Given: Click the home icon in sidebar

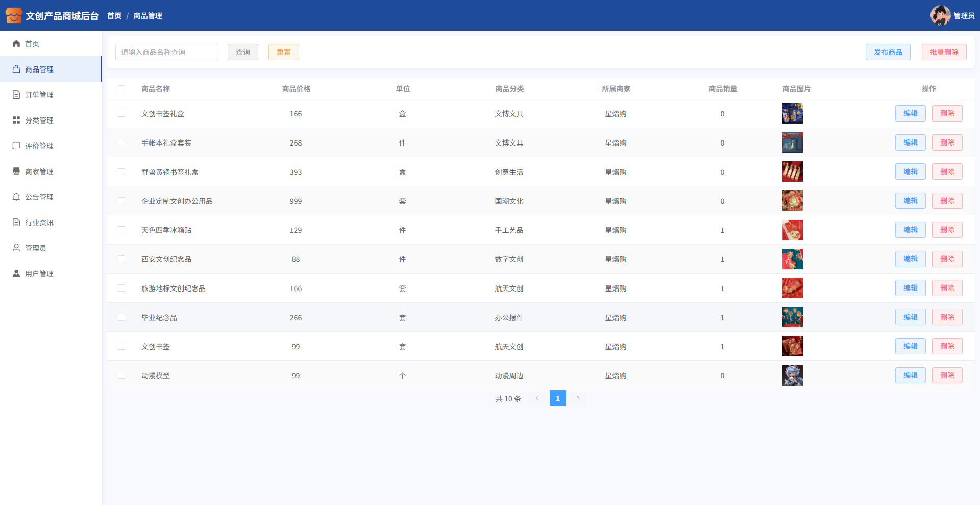Looking at the screenshot, I should (x=16, y=44).
